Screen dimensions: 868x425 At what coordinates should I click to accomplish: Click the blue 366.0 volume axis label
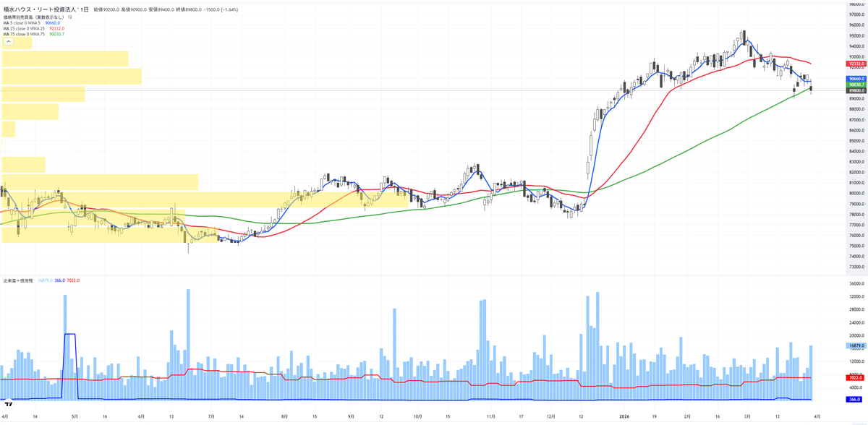856,399
